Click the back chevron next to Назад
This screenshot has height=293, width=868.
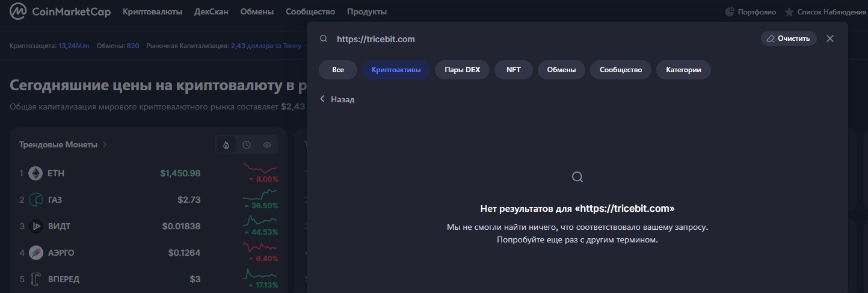(322, 99)
